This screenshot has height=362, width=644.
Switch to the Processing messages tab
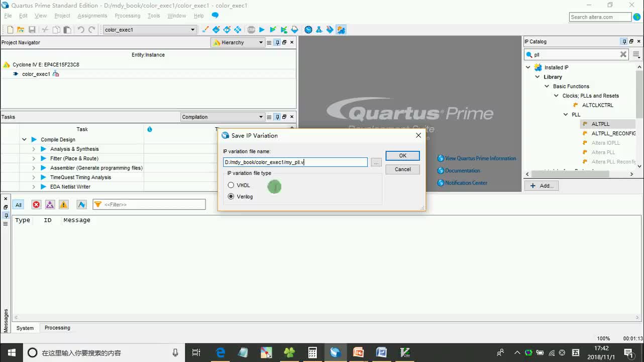[57, 328]
